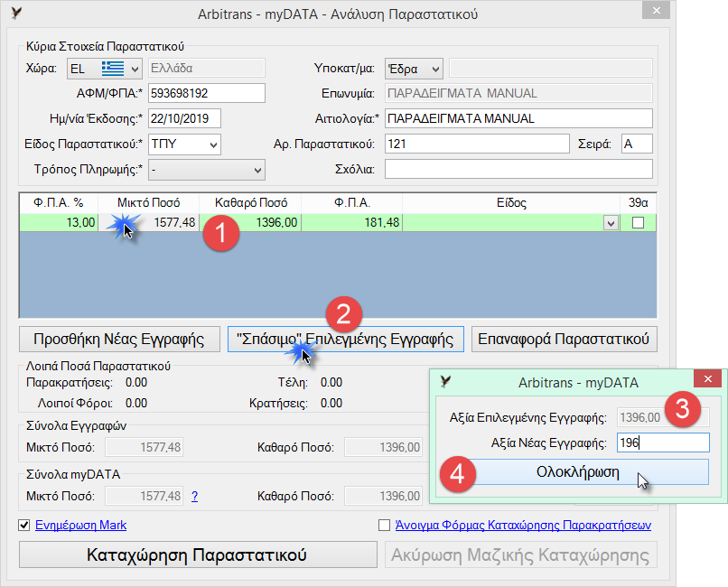Click the Ελλάδα country name field

(207, 69)
